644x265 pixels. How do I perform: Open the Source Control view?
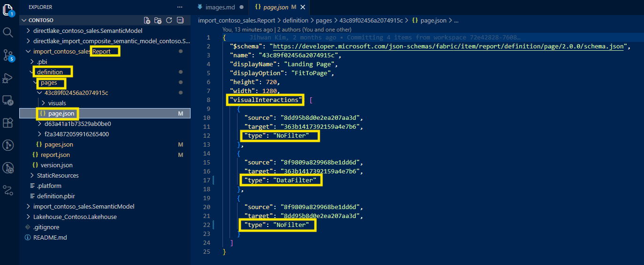pyautogui.click(x=8, y=55)
